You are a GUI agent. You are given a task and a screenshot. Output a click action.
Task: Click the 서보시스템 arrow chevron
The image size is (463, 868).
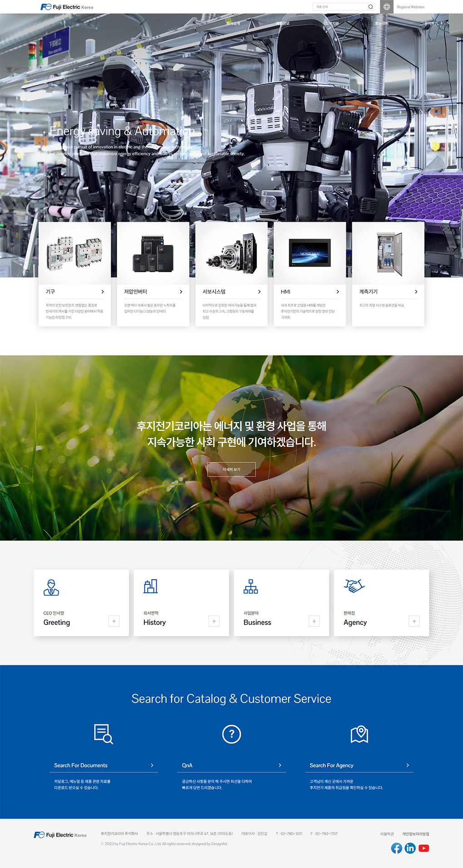259,292
